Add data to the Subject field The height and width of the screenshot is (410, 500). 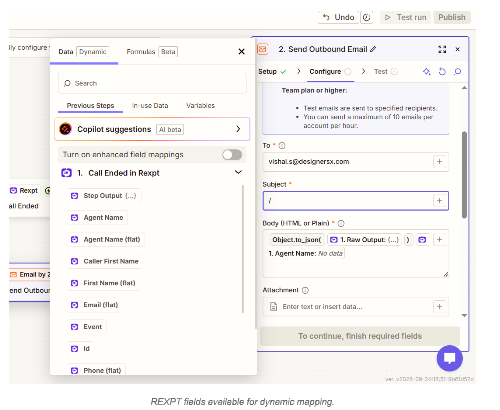tap(439, 201)
